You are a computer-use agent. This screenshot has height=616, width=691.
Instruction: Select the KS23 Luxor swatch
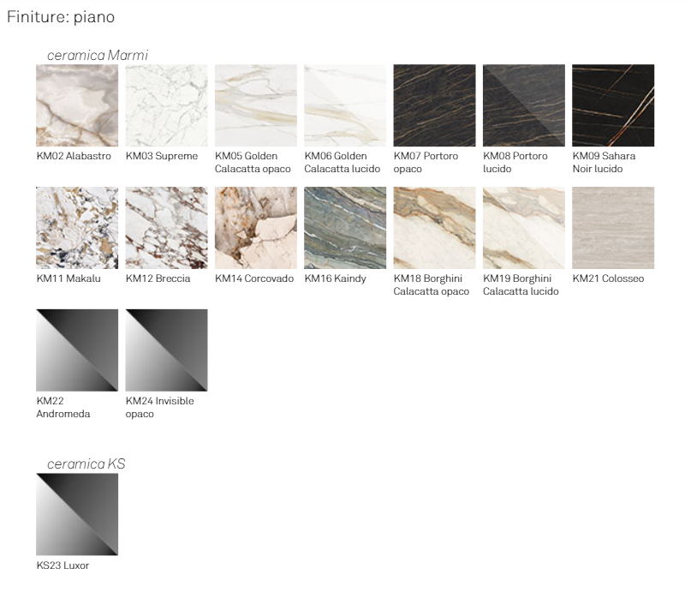click(77, 514)
